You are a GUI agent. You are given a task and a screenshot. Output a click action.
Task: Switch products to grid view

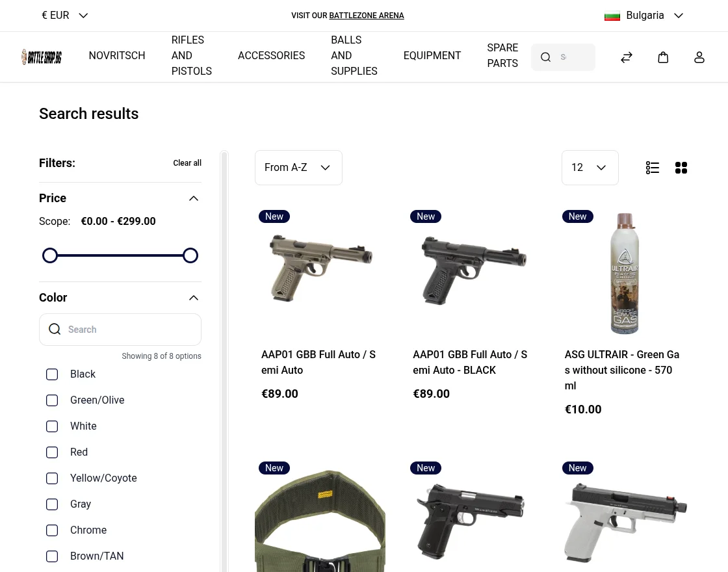(x=681, y=168)
